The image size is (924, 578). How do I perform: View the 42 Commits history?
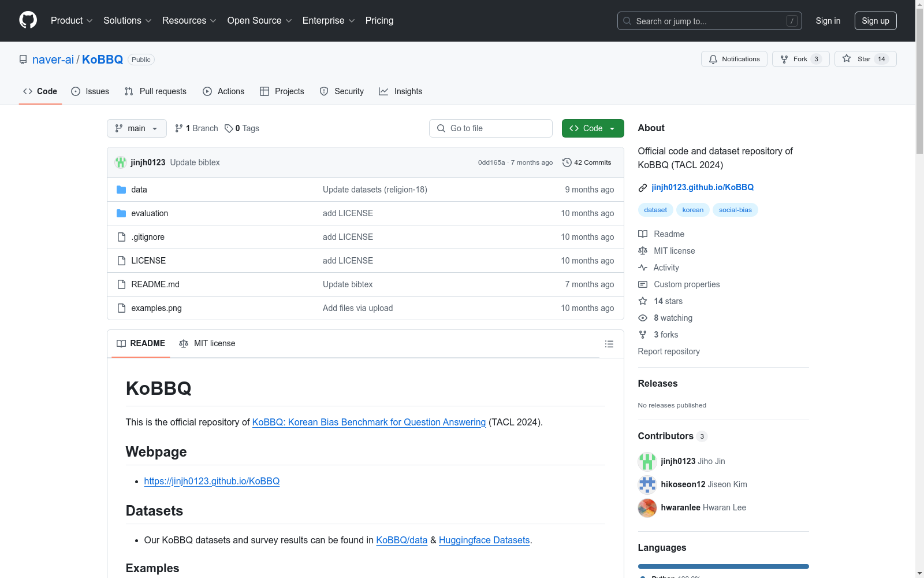click(x=587, y=162)
